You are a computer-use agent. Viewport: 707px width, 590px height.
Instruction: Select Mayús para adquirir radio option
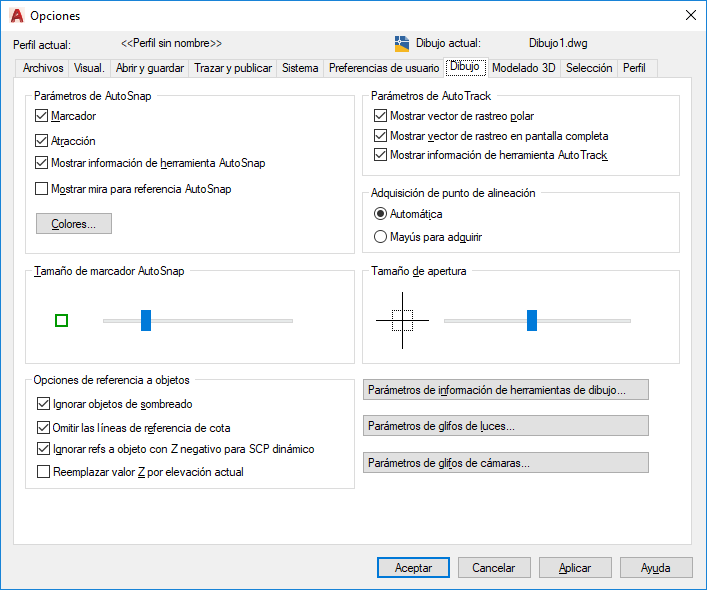click(x=380, y=237)
